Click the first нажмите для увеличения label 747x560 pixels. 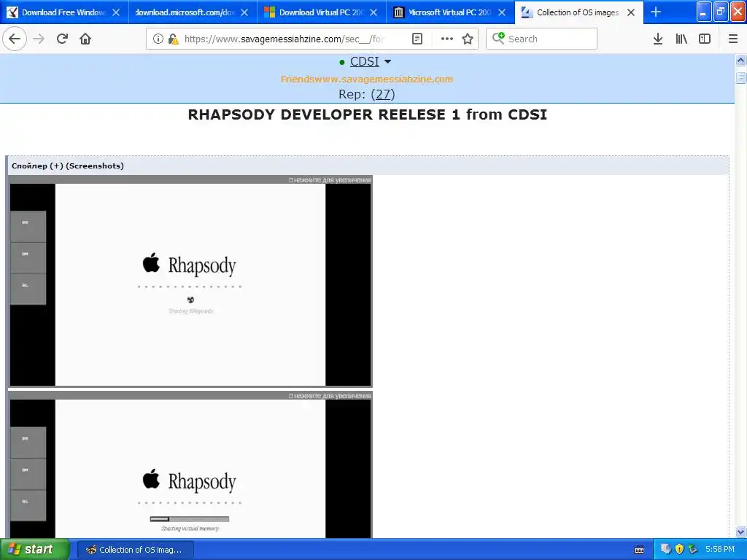click(330, 180)
